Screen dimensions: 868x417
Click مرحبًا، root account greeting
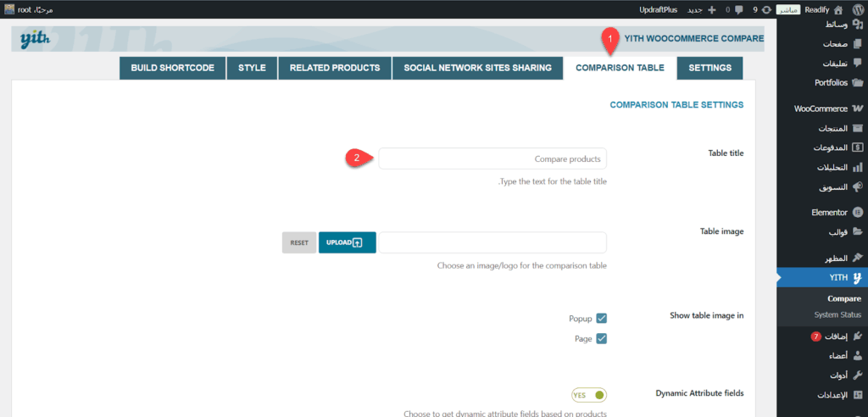tap(35, 9)
